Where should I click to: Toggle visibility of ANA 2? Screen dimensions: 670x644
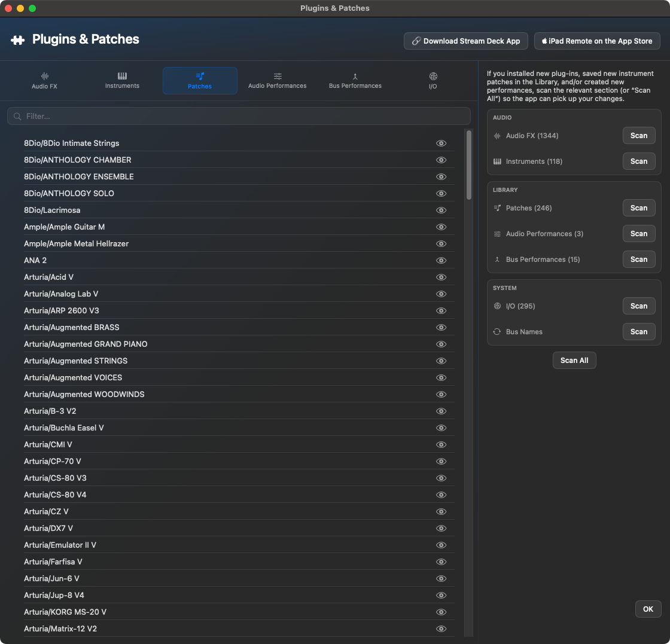(x=441, y=261)
